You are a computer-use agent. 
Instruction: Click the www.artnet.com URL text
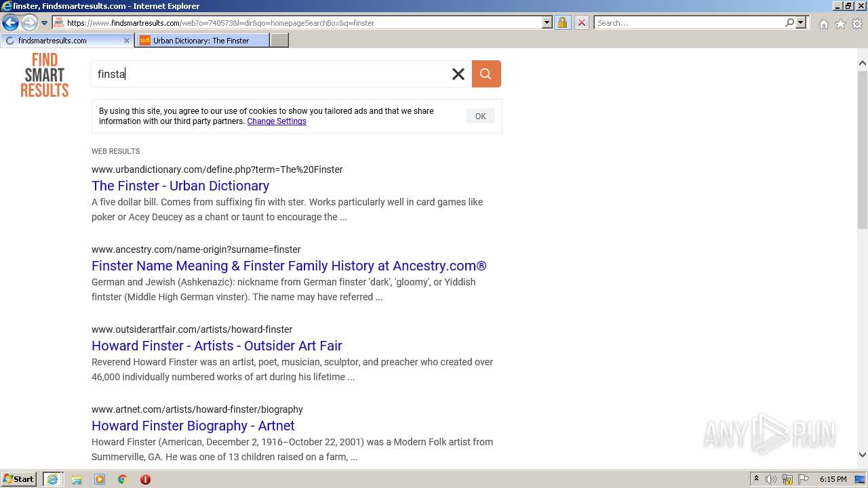click(197, 409)
